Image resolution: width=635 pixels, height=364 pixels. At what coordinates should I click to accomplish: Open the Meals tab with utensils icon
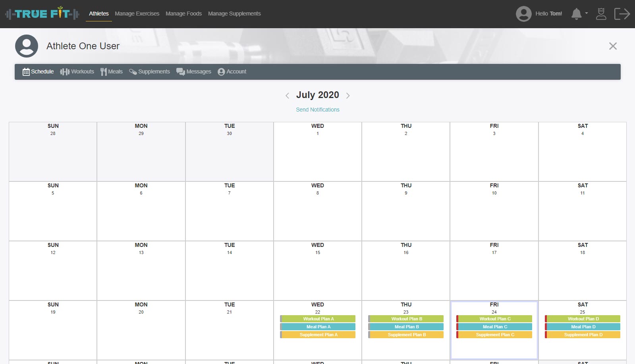[x=112, y=72]
